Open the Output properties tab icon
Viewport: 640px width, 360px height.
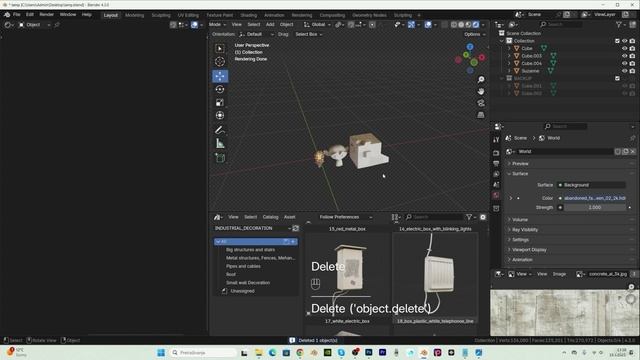[x=496, y=164]
